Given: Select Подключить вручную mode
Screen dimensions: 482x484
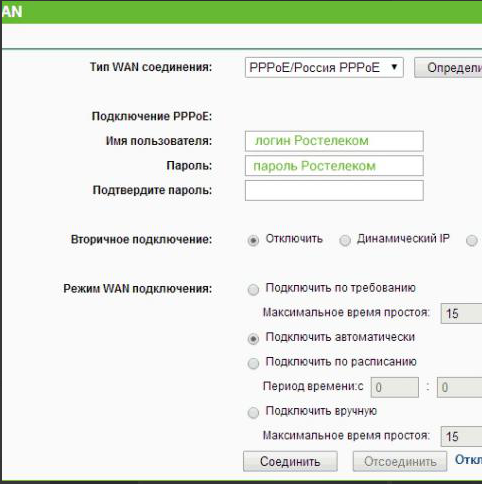Looking at the screenshot, I should point(253,413).
